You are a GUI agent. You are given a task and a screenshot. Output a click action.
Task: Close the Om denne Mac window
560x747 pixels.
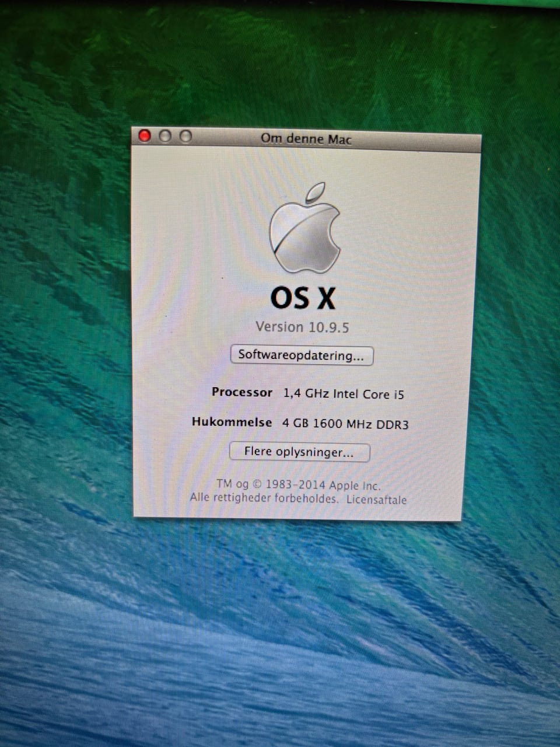point(145,136)
